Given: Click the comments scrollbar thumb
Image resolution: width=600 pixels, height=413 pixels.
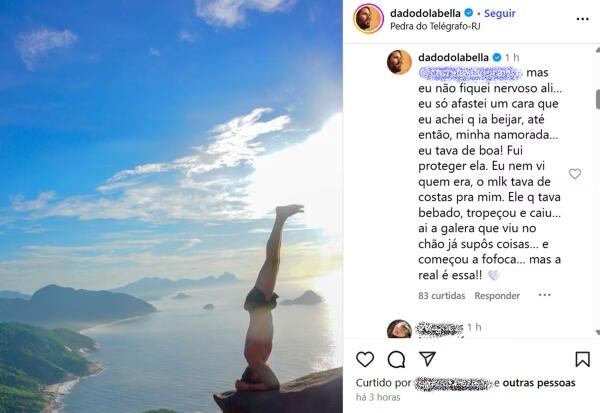Looking at the screenshot, I should point(597,99).
